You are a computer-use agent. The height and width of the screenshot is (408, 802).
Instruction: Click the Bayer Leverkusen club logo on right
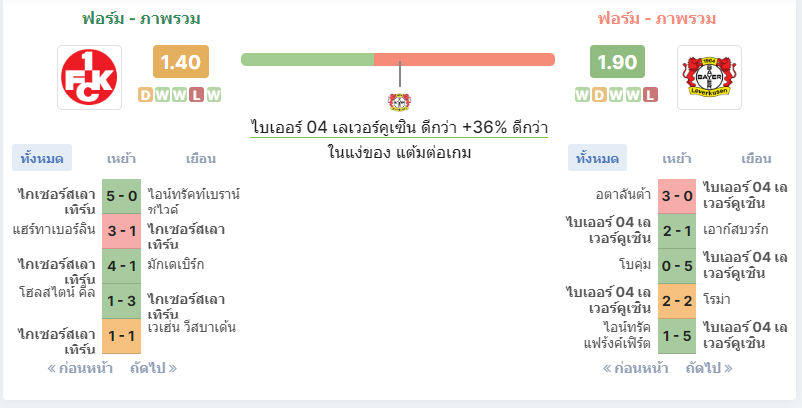tap(709, 78)
